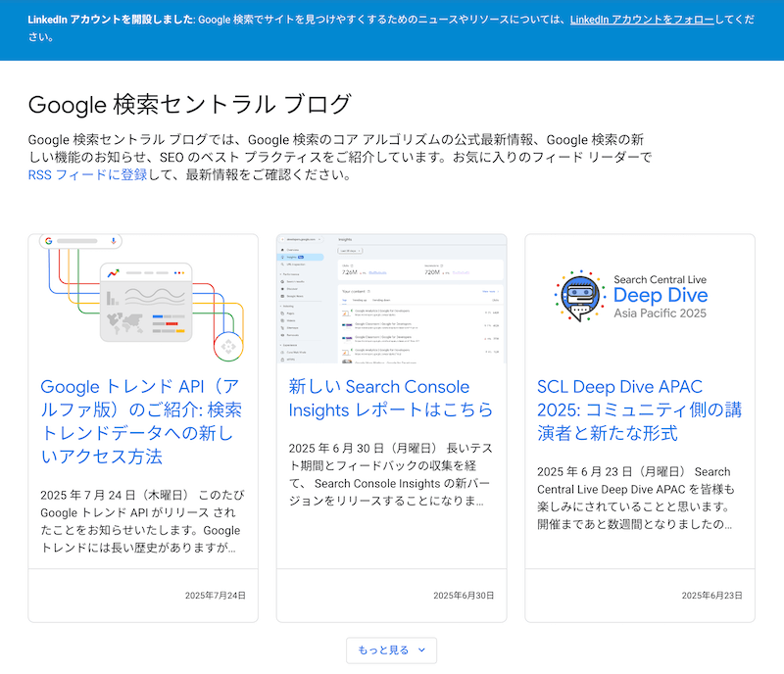The height and width of the screenshot is (674, 784).
Task: Open the Google トレンド API article title
Action: coord(141,421)
